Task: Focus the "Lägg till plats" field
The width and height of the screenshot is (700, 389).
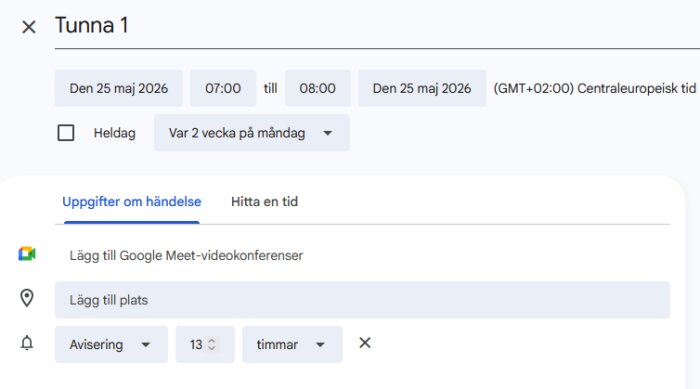Action: pyautogui.click(x=362, y=300)
